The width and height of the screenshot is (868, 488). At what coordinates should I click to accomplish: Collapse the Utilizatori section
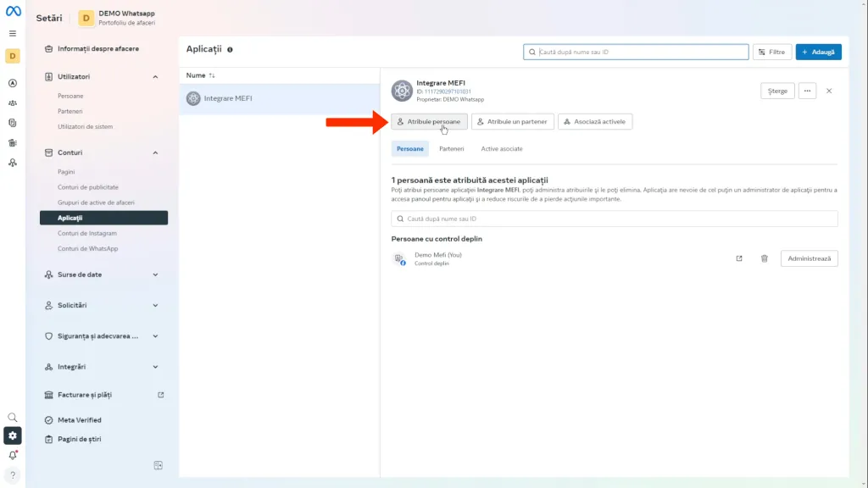tap(156, 77)
